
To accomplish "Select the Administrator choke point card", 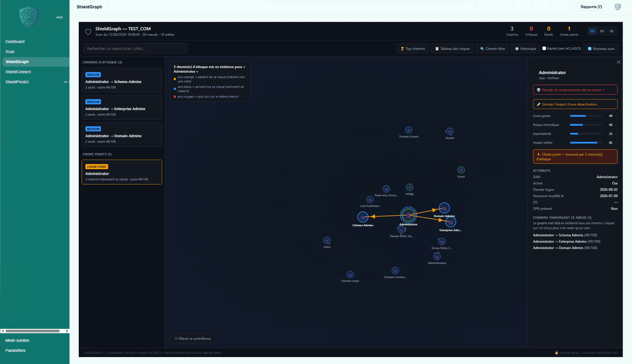I will coord(122,172).
